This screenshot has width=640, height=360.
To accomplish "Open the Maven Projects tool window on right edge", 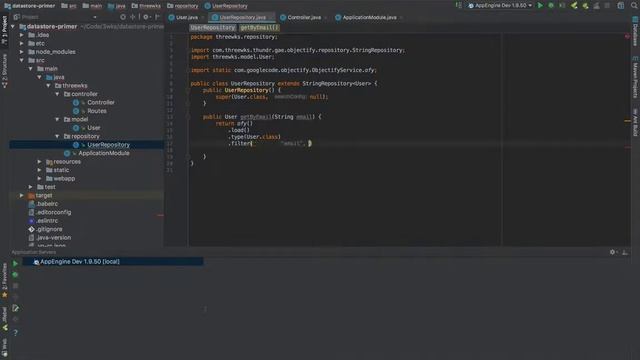I will 635,78.
